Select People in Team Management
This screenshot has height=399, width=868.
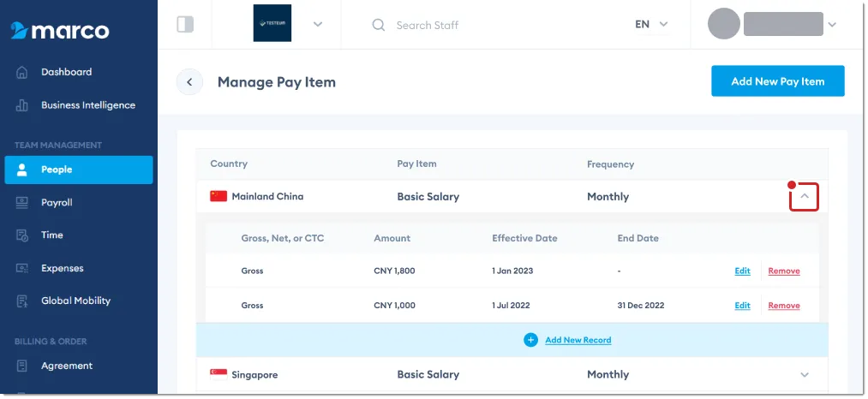[x=79, y=170]
